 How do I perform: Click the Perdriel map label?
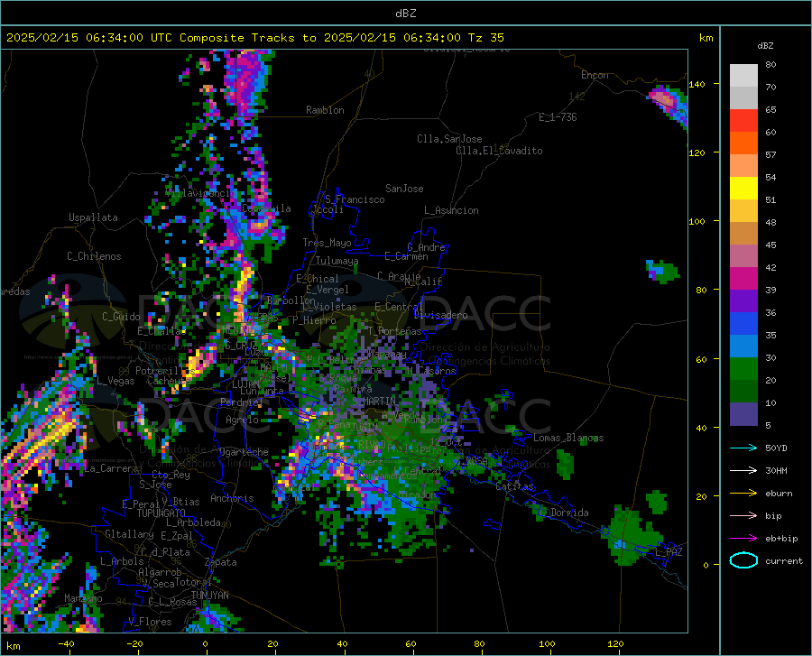coord(242,402)
